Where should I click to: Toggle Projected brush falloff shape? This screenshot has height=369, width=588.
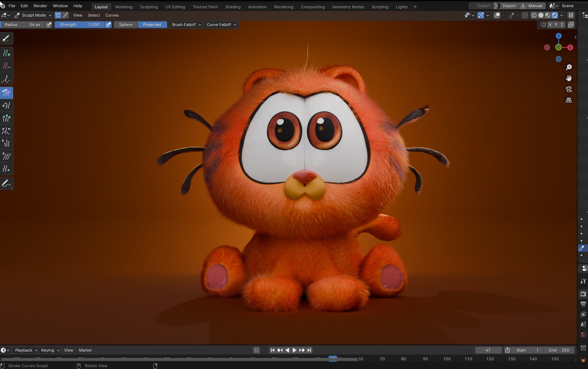152,25
